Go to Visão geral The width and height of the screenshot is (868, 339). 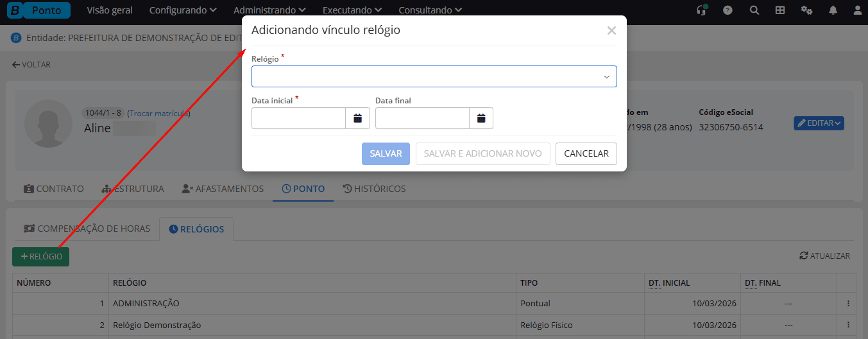point(110,10)
